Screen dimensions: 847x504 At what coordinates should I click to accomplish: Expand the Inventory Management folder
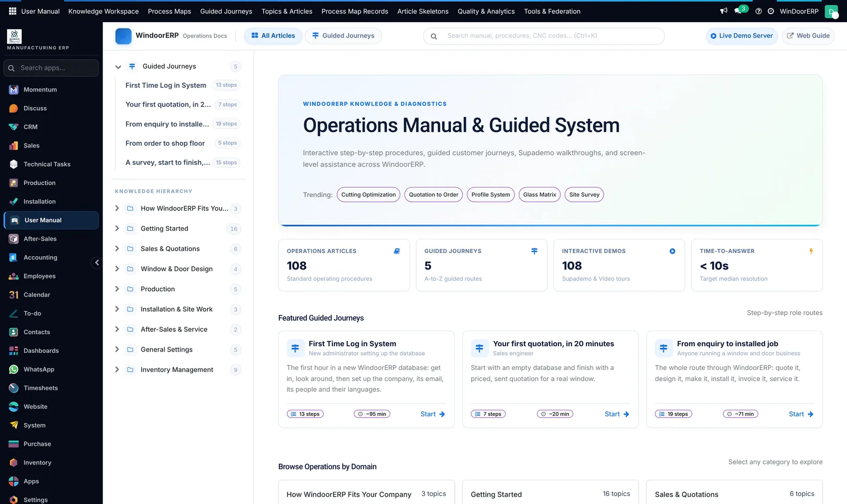pyautogui.click(x=117, y=370)
